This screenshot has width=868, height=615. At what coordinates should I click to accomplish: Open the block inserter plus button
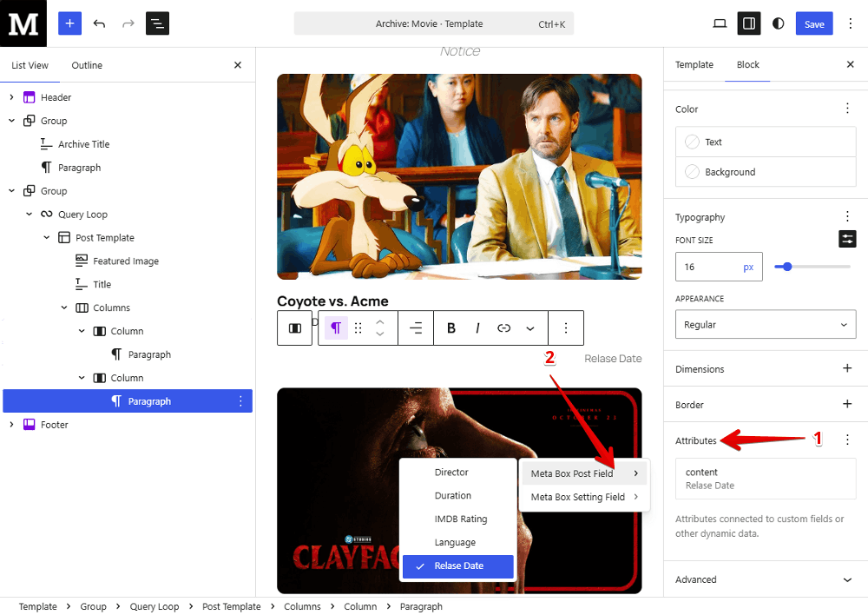[x=69, y=23]
